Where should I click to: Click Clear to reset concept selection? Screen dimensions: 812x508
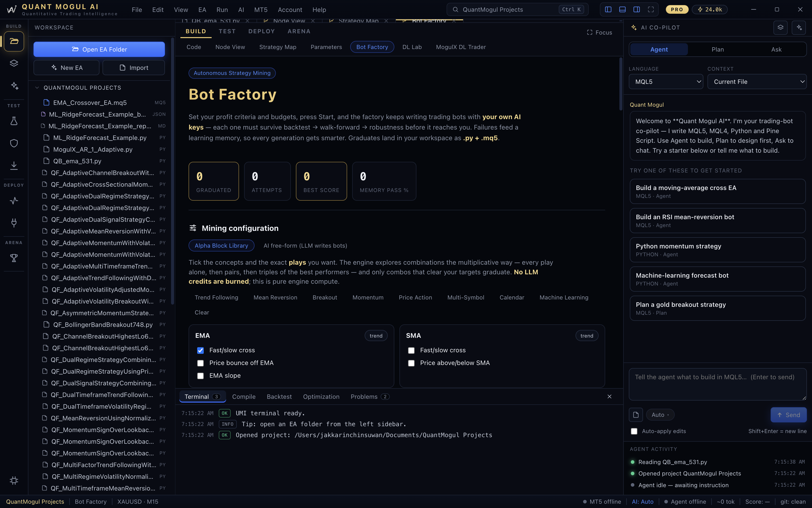(202, 312)
